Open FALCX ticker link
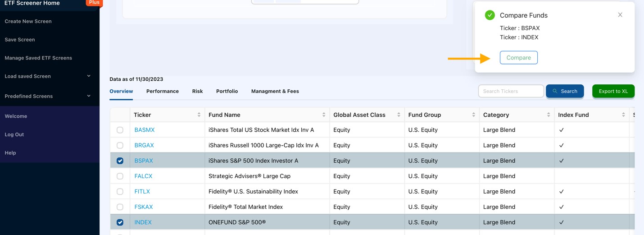Screen dimensions: 644x235 point(143,176)
